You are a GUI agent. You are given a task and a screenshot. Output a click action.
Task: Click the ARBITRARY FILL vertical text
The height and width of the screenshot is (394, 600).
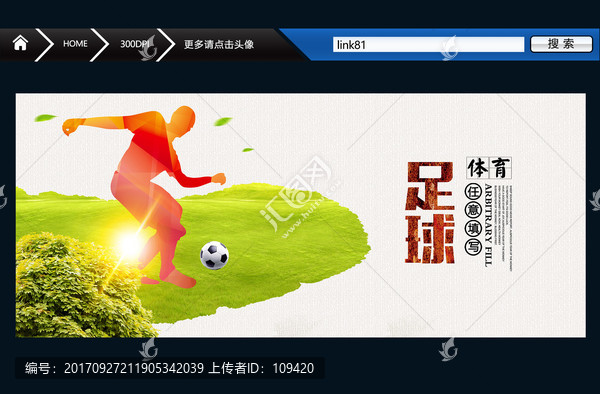pos(488,225)
